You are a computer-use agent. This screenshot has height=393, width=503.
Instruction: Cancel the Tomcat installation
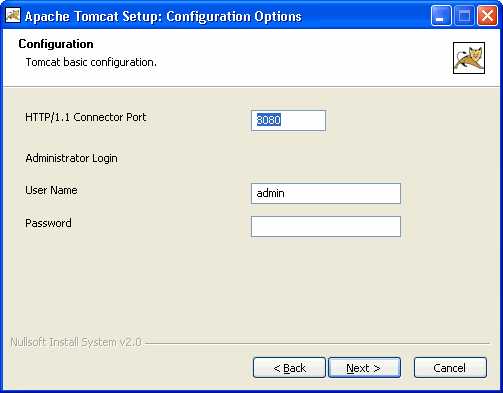[450, 368]
